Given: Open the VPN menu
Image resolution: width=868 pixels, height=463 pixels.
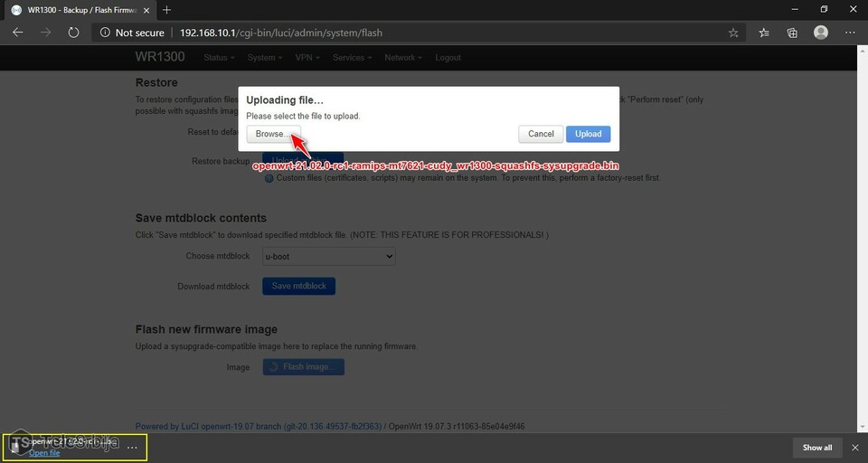Looking at the screenshot, I should (x=307, y=58).
